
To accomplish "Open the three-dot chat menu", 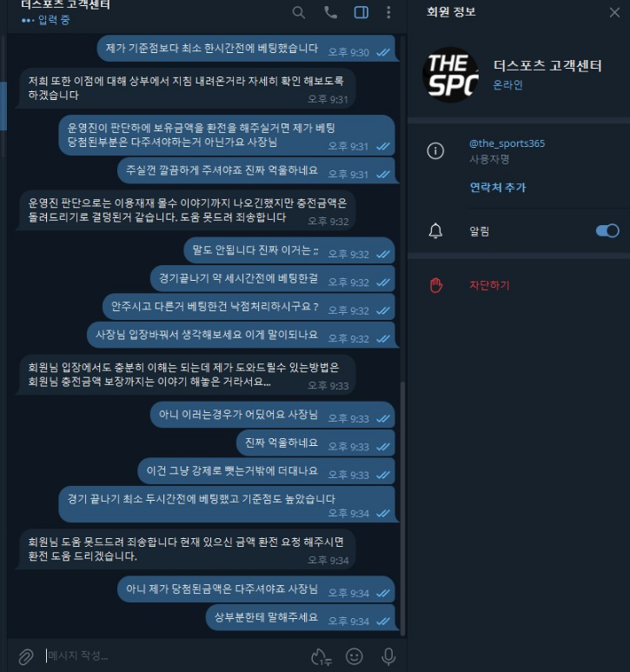I will pos(388,12).
